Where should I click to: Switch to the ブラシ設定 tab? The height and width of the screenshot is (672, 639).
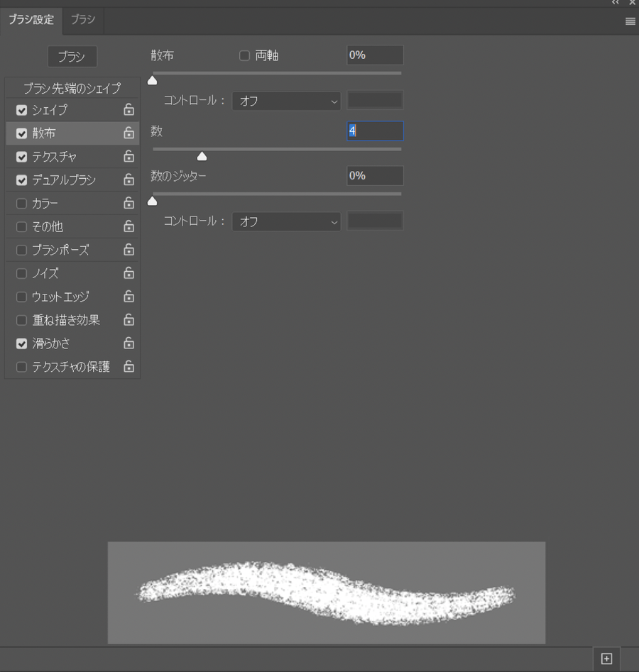tap(31, 20)
